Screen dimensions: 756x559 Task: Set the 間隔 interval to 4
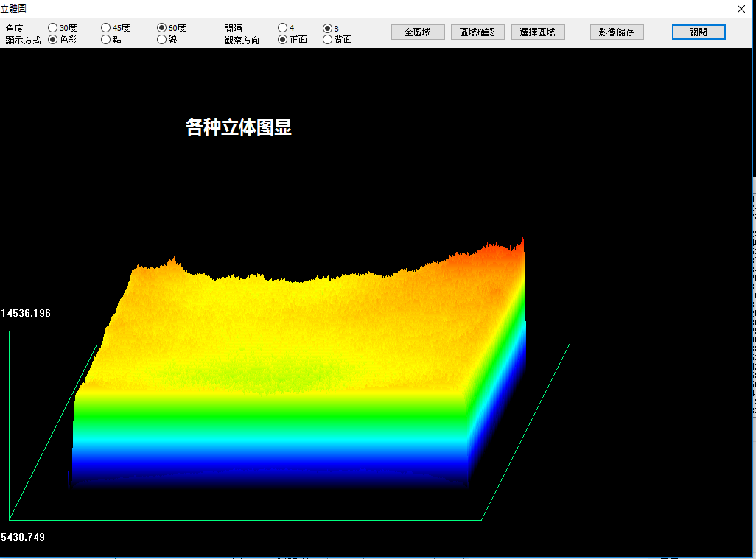[x=282, y=28]
